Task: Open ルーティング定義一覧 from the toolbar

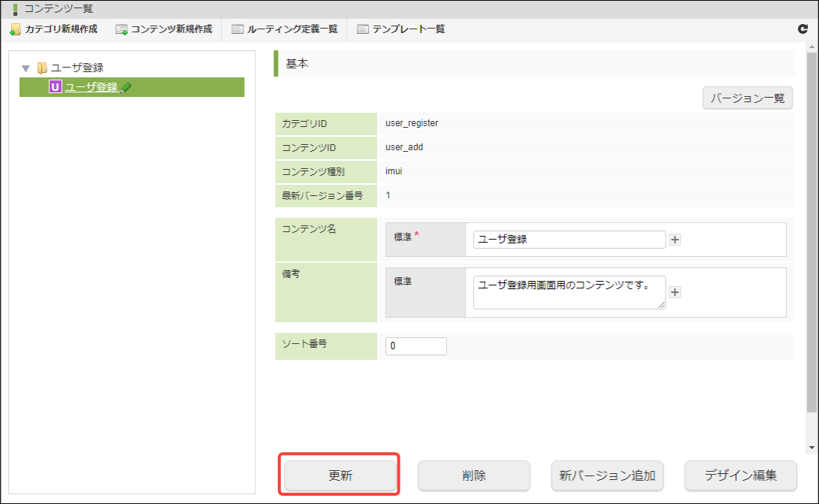Action: (x=285, y=29)
